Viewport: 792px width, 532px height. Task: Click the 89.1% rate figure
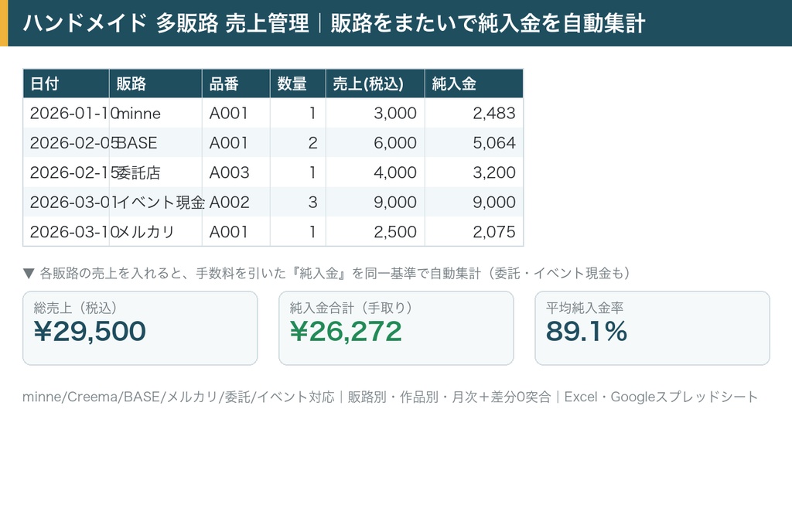tap(586, 332)
